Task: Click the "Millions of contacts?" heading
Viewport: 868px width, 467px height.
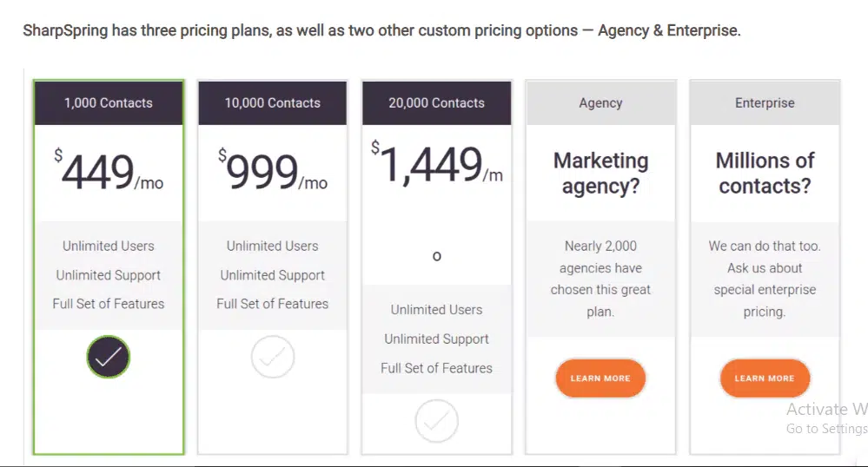Action: pos(765,173)
